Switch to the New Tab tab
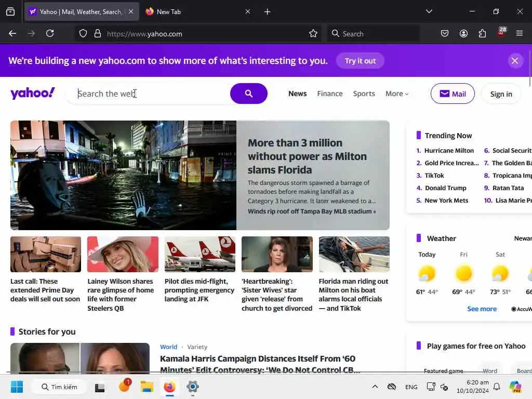The image size is (532, 399). point(197,12)
